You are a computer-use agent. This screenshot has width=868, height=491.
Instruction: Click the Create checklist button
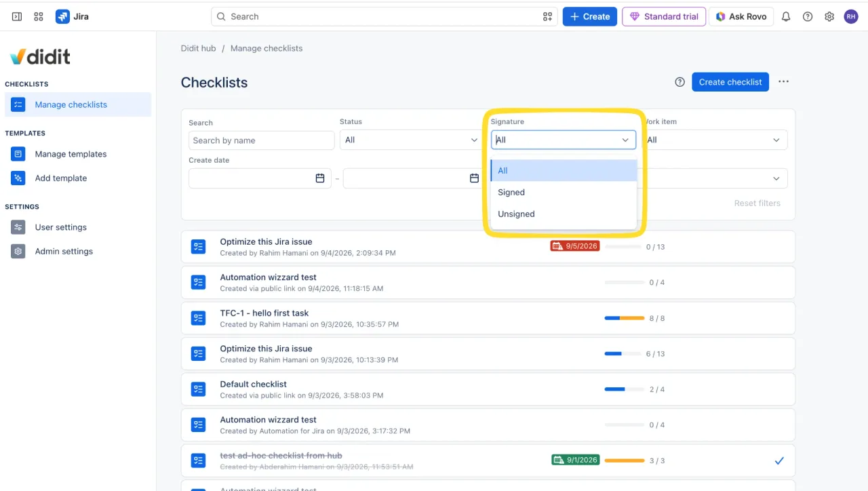click(730, 82)
